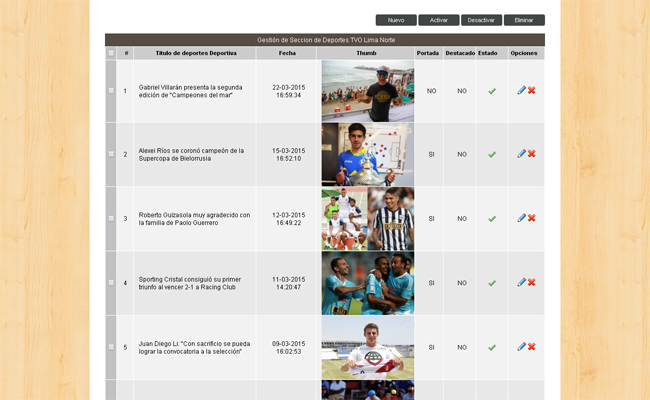Click the Fecha column header
Screen dimensions: 650x400
287,53
